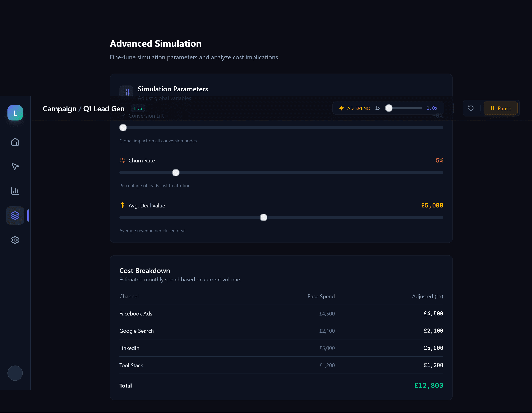
Task: Click the 1.0x multiplier value
Action: point(432,108)
